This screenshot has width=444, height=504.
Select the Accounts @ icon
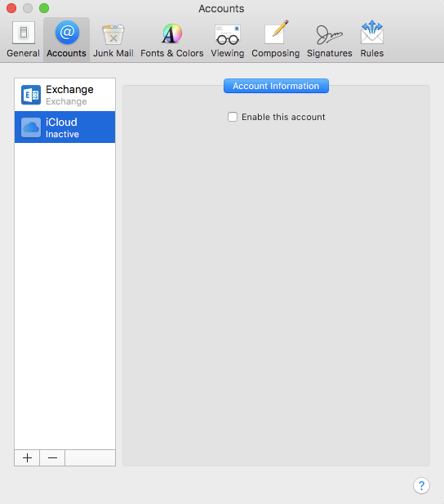tap(67, 32)
